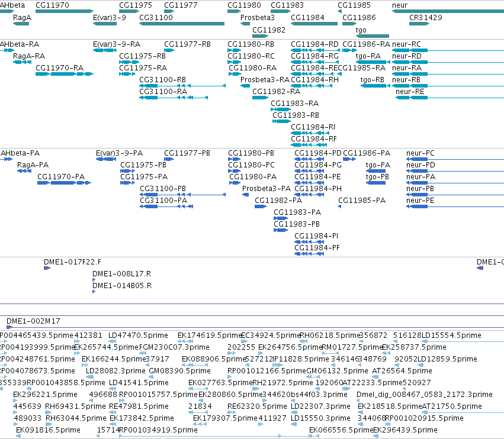The height and width of the screenshot is (439, 504).
Task: Select transcript Prosbeta3-RA
Action: (x=245, y=86)
